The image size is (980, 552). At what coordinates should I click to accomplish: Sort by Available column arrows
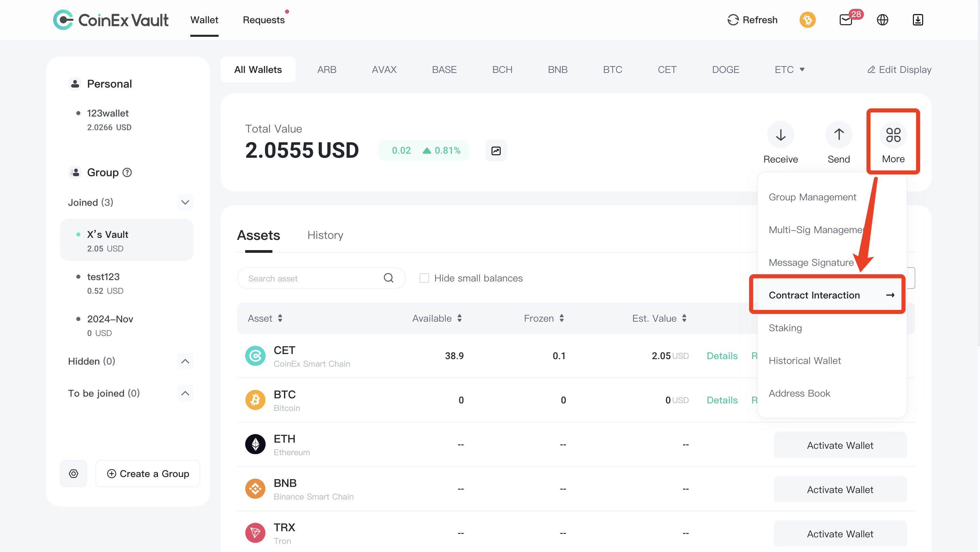click(x=460, y=318)
